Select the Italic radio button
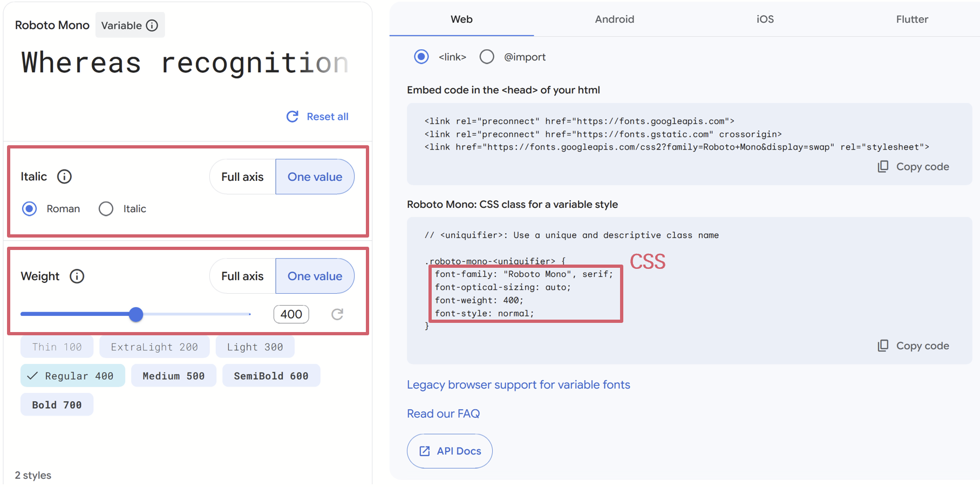 [106, 208]
